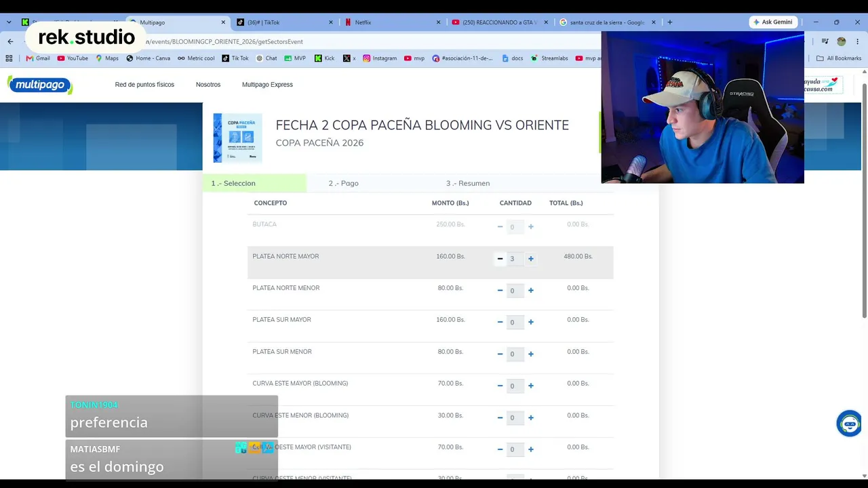868x488 pixels.
Task: Decrease CURVA OESTE MAYOR (VISITANTE) quantity
Action: click(500, 449)
